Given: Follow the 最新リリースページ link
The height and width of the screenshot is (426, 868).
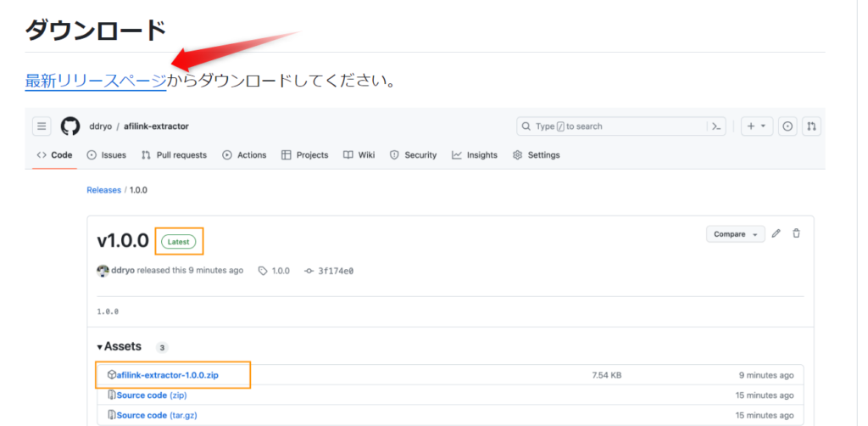Looking at the screenshot, I should 96,81.
